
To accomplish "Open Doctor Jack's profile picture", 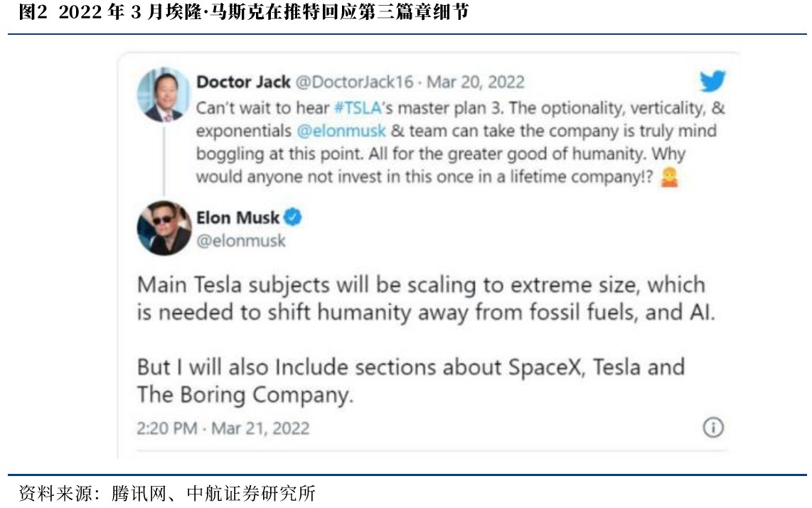I will [164, 94].
